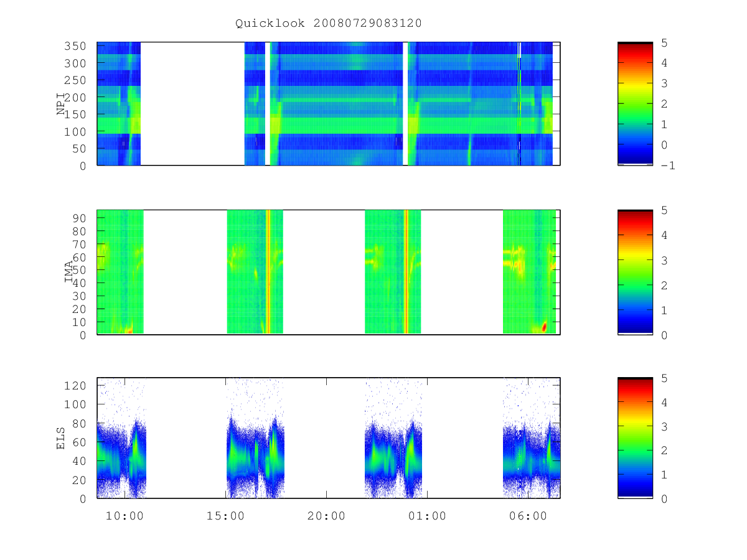Click the ELS data block before 01:00

tap(393, 438)
